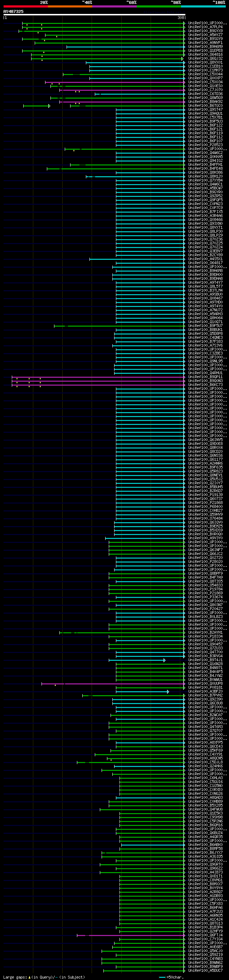The height and width of the screenshot is (980, 229).
Task: Click UniRef100_A5DUC7 label
Action: click(205, 970)
